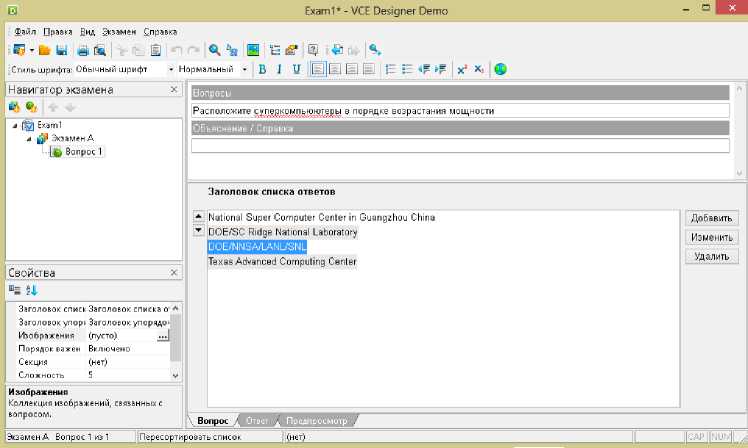The height and width of the screenshot is (448, 748).
Task: Click the key security toolbar icon
Action: 375,50
